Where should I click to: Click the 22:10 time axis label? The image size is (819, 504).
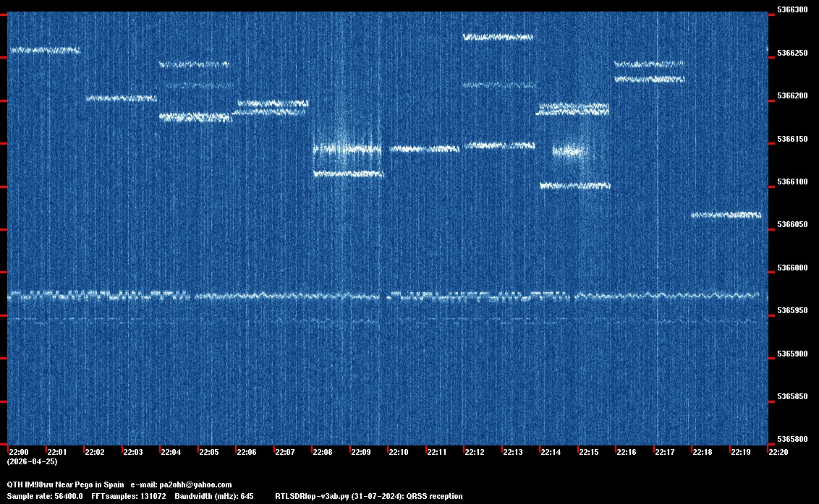(x=399, y=452)
